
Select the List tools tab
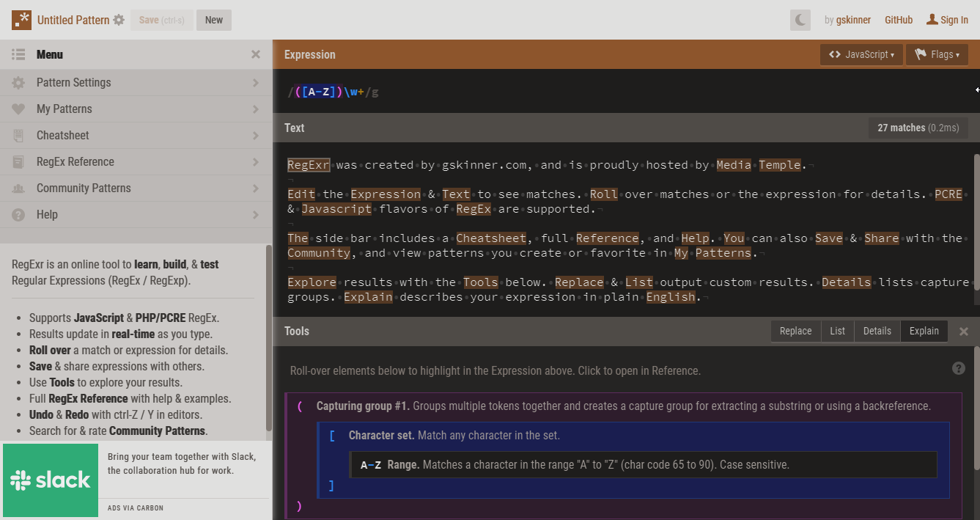837,331
